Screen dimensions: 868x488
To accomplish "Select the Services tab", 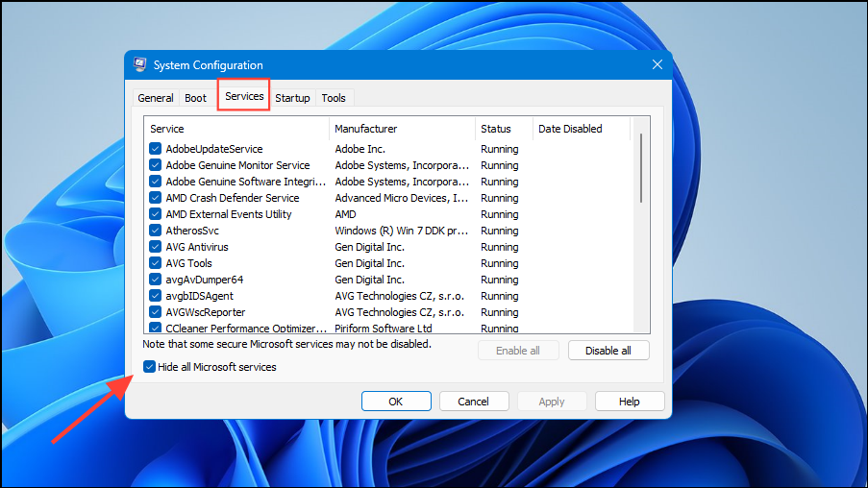I will [x=244, y=96].
